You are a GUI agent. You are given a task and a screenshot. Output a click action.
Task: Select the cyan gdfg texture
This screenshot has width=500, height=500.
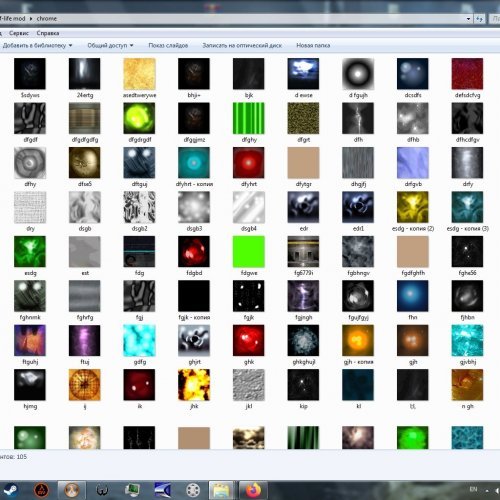(x=139, y=340)
